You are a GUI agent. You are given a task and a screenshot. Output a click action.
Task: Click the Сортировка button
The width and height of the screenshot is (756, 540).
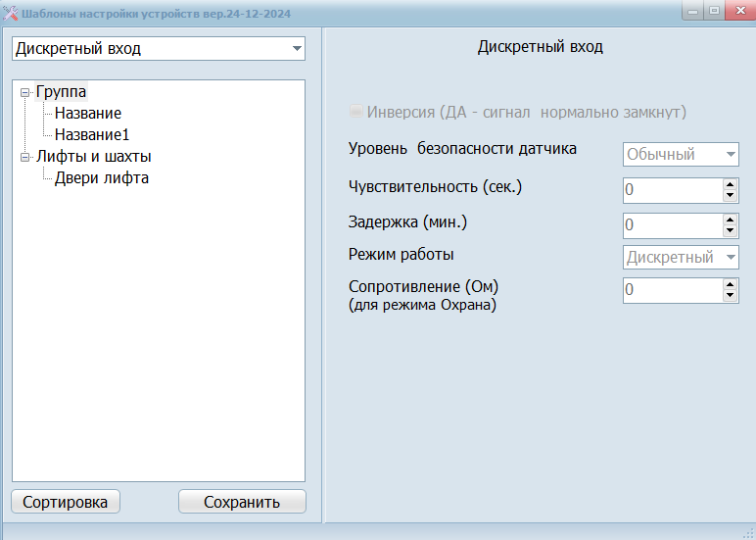[65, 502]
